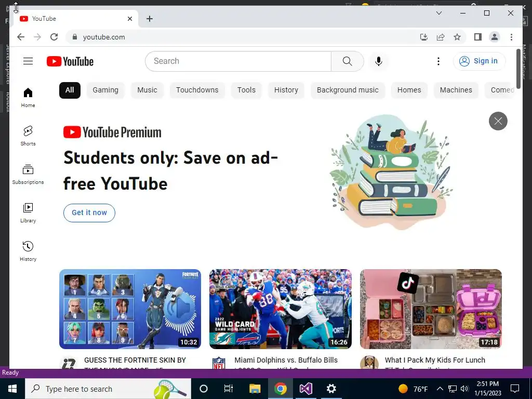Click the Windows taskbar search box
Image resolution: width=532 pixels, height=399 pixels.
click(108, 389)
